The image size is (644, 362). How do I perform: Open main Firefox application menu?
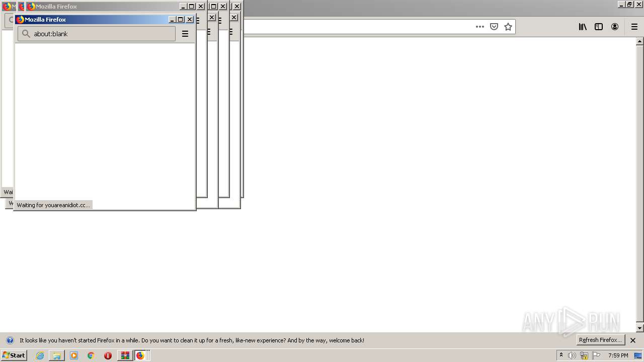pos(634,27)
